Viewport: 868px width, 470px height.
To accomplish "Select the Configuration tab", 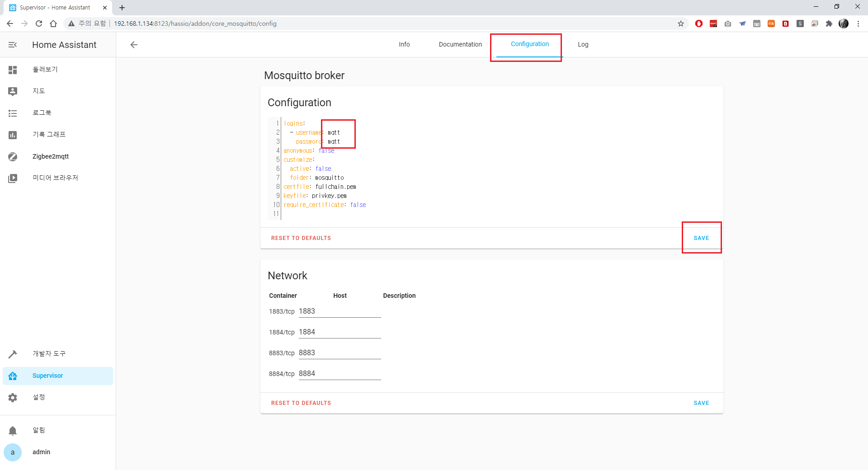I will pos(530,44).
